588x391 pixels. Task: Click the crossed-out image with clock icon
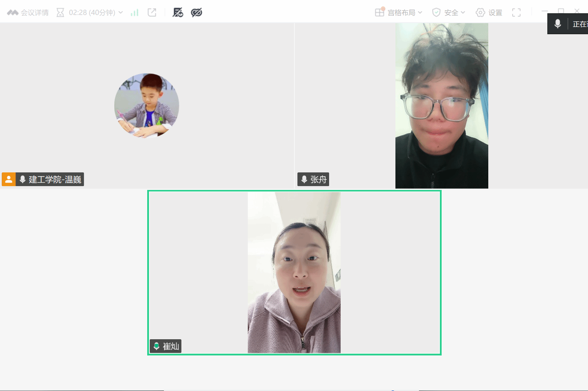(178, 12)
